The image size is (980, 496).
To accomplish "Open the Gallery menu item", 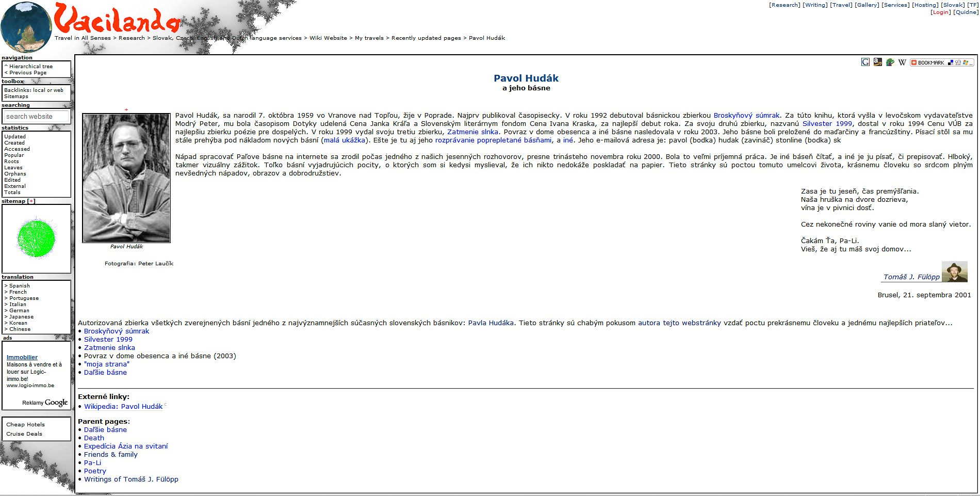I will [867, 5].
